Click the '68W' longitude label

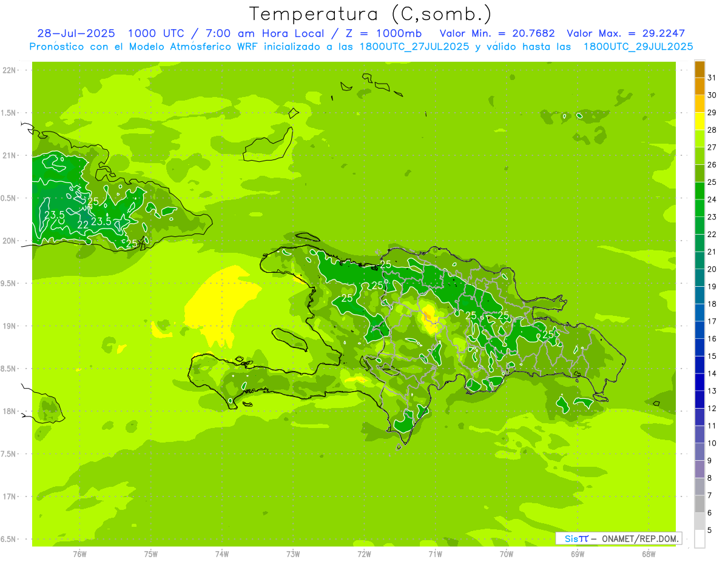[x=649, y=554]
